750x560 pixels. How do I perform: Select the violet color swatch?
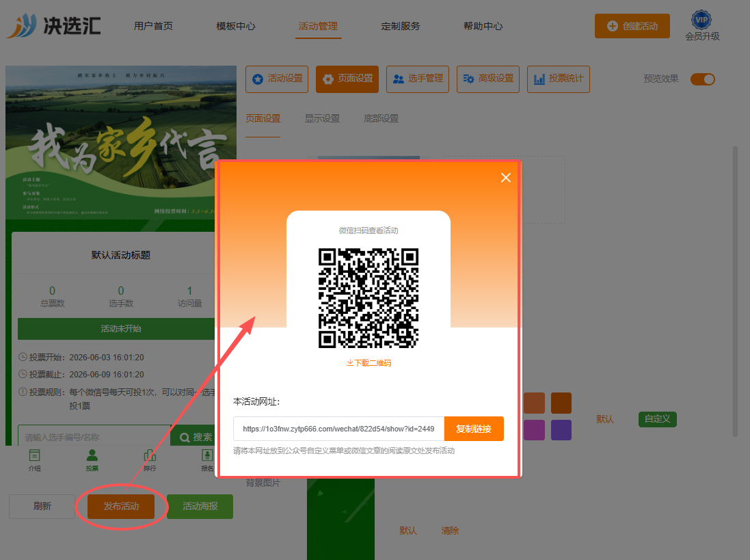point(561,430)
